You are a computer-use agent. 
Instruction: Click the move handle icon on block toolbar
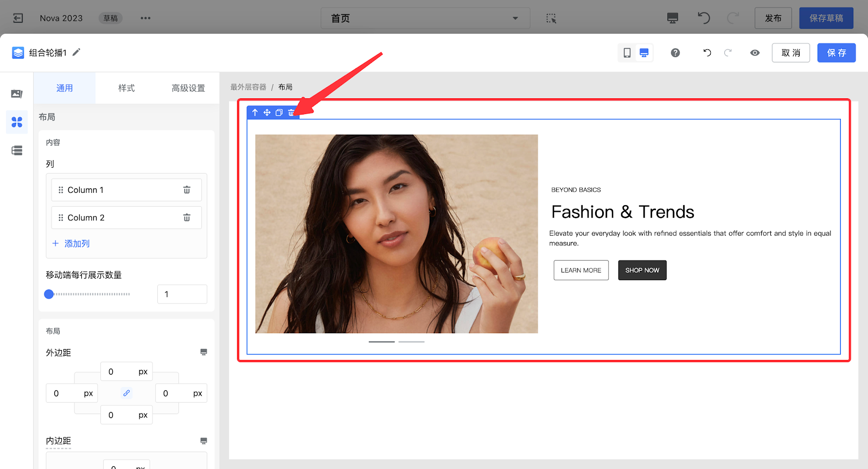pos(267,112)
